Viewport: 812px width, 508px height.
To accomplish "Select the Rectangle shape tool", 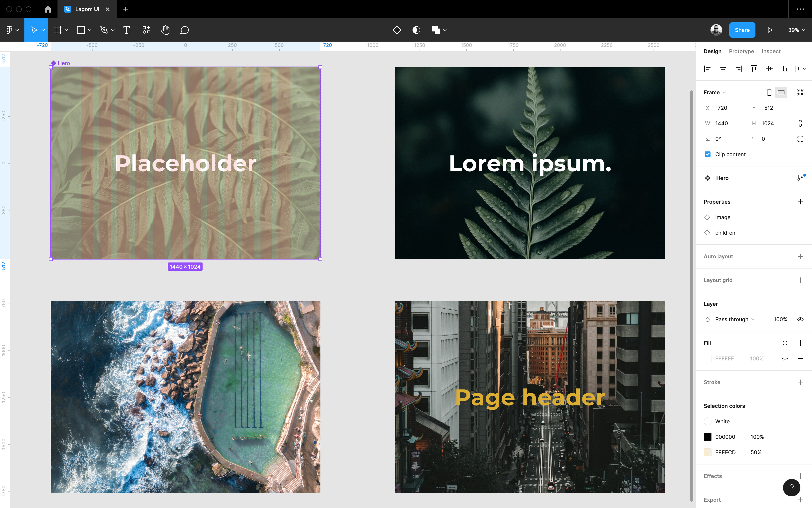I will (x=81, y=30).
